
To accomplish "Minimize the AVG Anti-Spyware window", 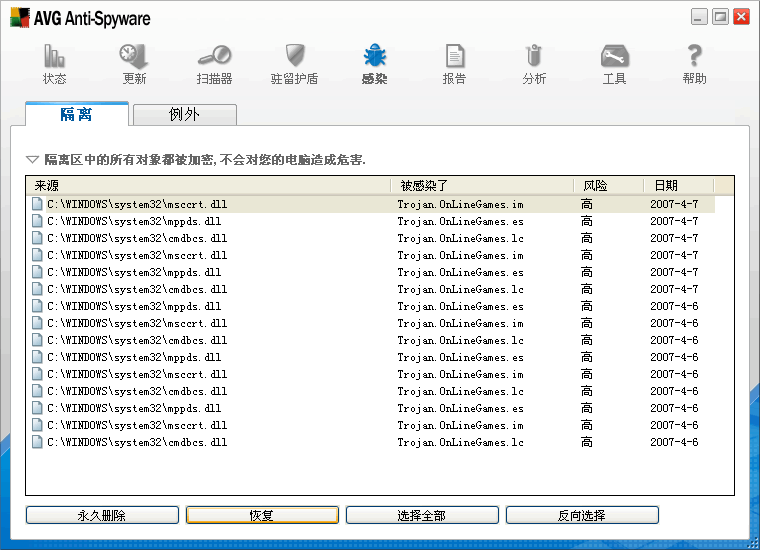I will (x=699, y=17).
